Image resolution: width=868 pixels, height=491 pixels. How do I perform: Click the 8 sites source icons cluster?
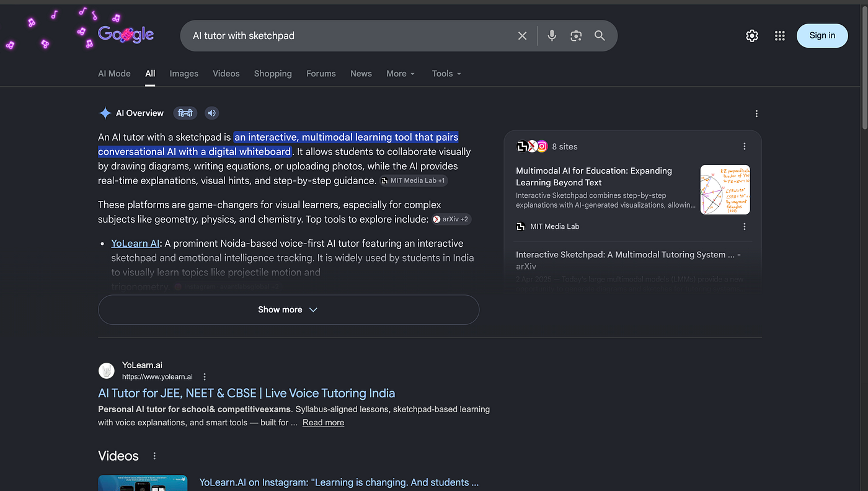(532, 146)
